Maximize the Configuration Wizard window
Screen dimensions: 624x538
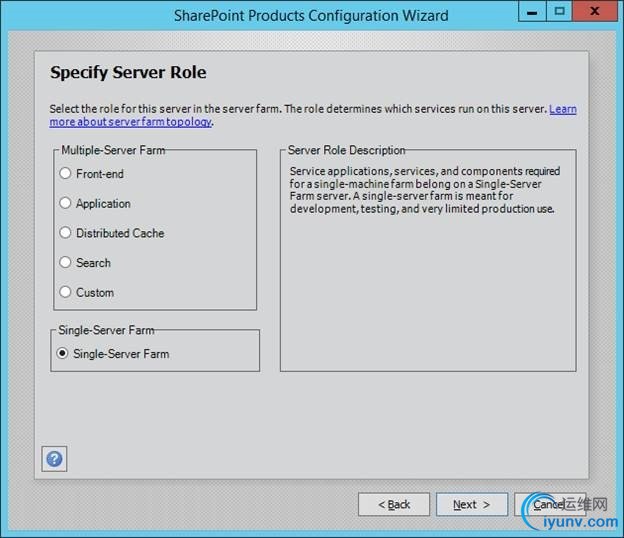559,11
